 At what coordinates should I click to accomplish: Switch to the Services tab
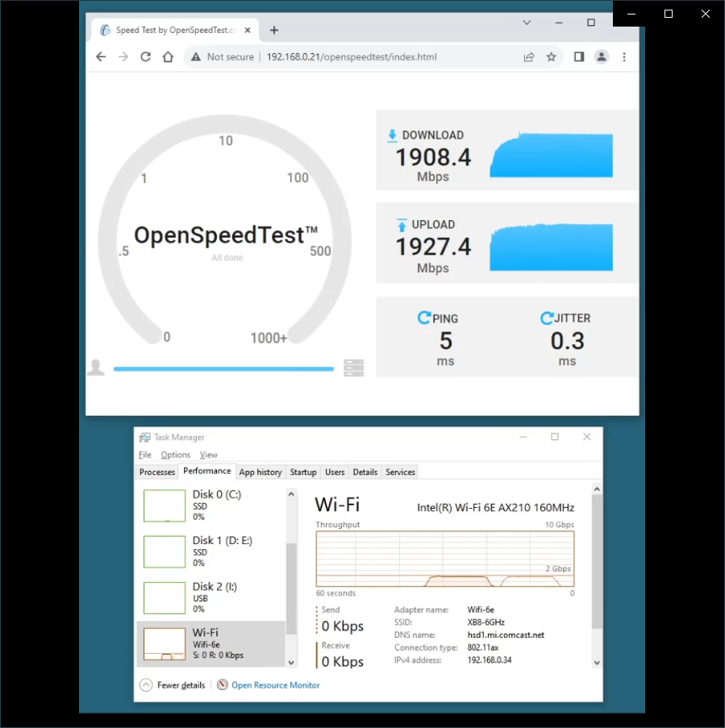click(400, 472)
